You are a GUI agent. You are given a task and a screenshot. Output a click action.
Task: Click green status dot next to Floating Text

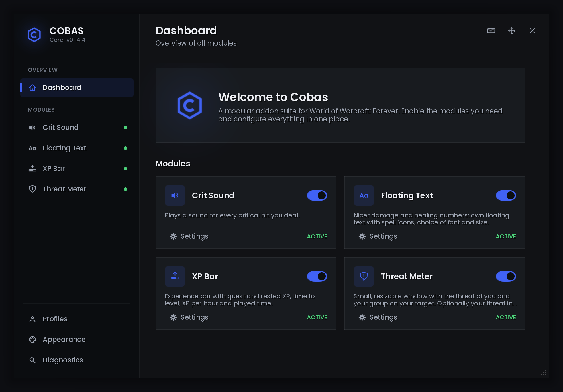click(x=125, y=148)
